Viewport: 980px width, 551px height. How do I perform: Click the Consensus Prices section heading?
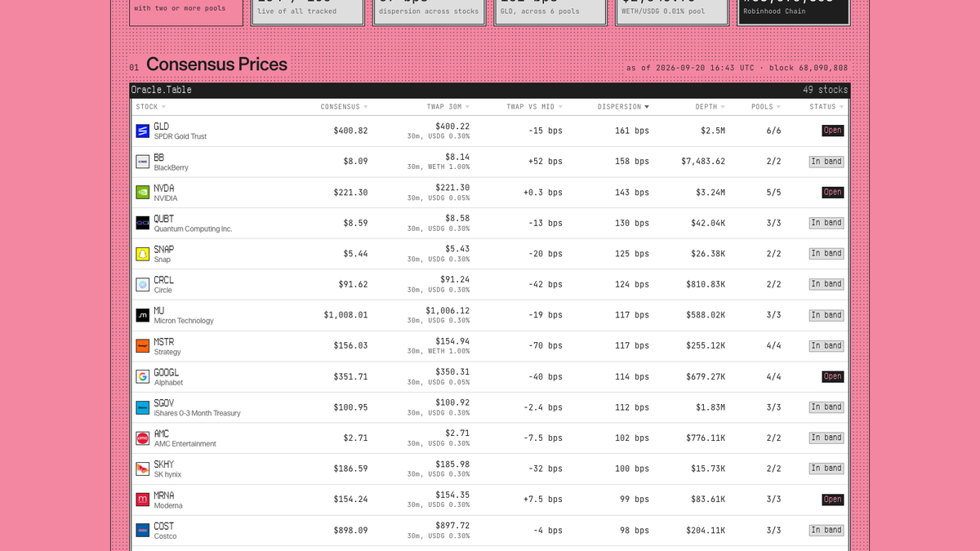tap(216, 64)
